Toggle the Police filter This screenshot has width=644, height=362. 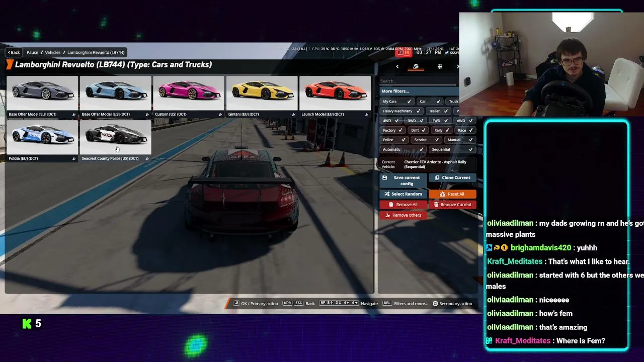[x=394, y=140]
